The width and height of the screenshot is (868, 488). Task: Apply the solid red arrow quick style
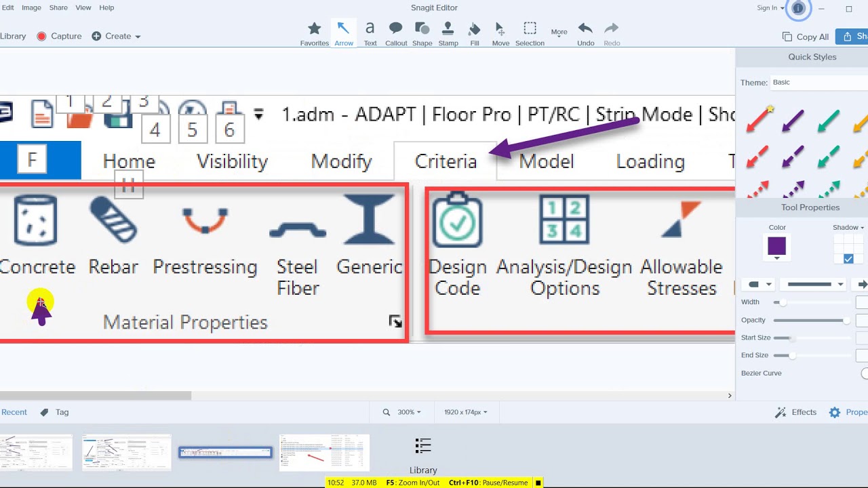pos(760,119)
